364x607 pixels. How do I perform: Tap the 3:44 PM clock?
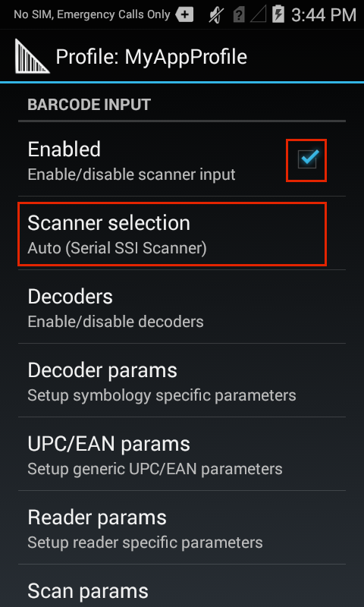coord(323,15)
